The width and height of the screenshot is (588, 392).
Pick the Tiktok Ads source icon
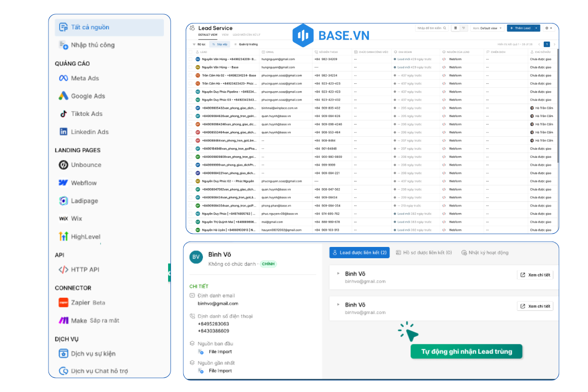[63, 114]
